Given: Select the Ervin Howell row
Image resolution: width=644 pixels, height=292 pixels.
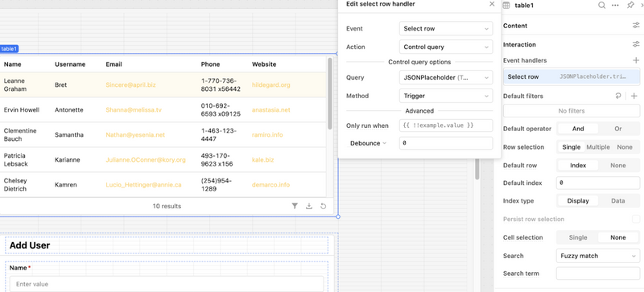Looking at the screenshot, I should tap(163, 110).
